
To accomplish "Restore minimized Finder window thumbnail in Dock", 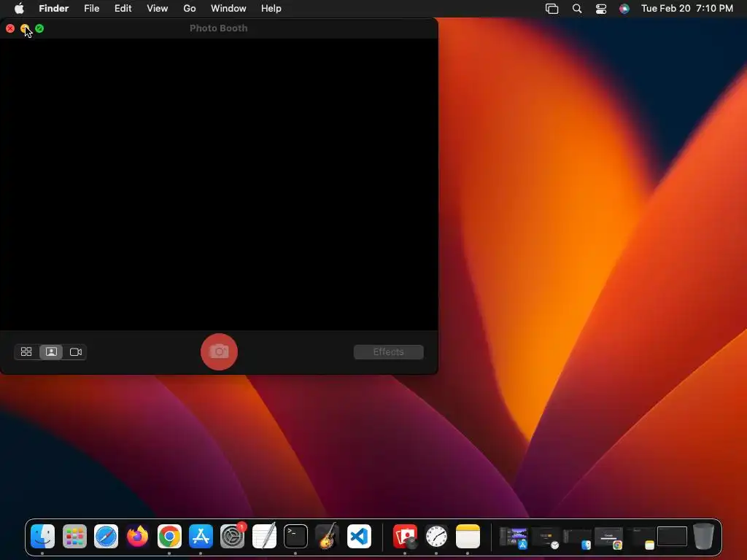I will pyautogui.click(x=577, y=537).
